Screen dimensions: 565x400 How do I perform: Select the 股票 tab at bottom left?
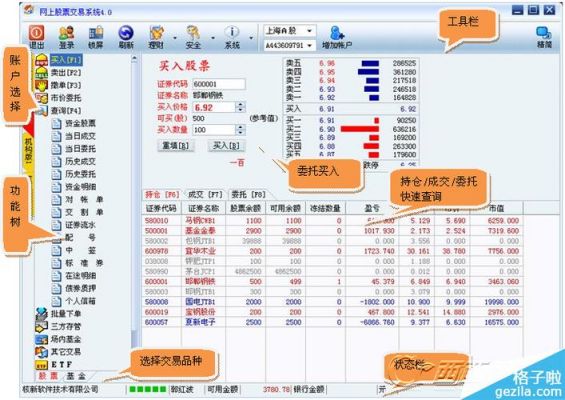point(48,376)
